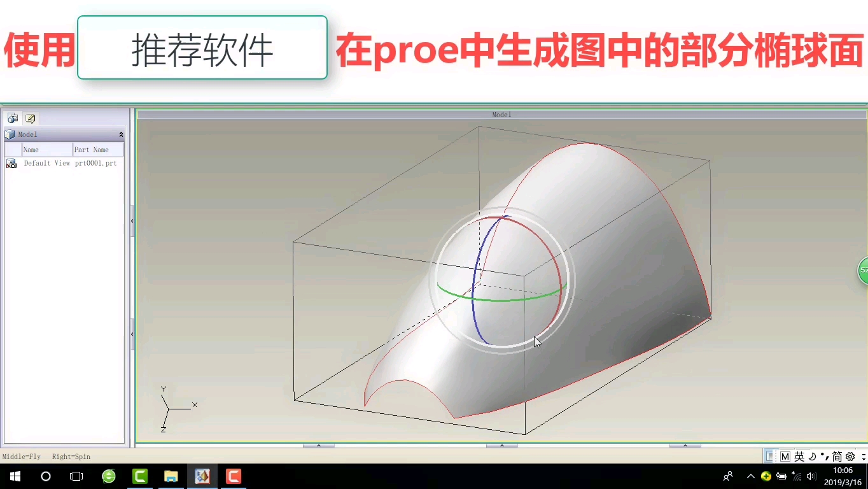Open the green Camtasia taskbar icon
Viewport: 868px width, 489px height.
click(x=140, y=476)
